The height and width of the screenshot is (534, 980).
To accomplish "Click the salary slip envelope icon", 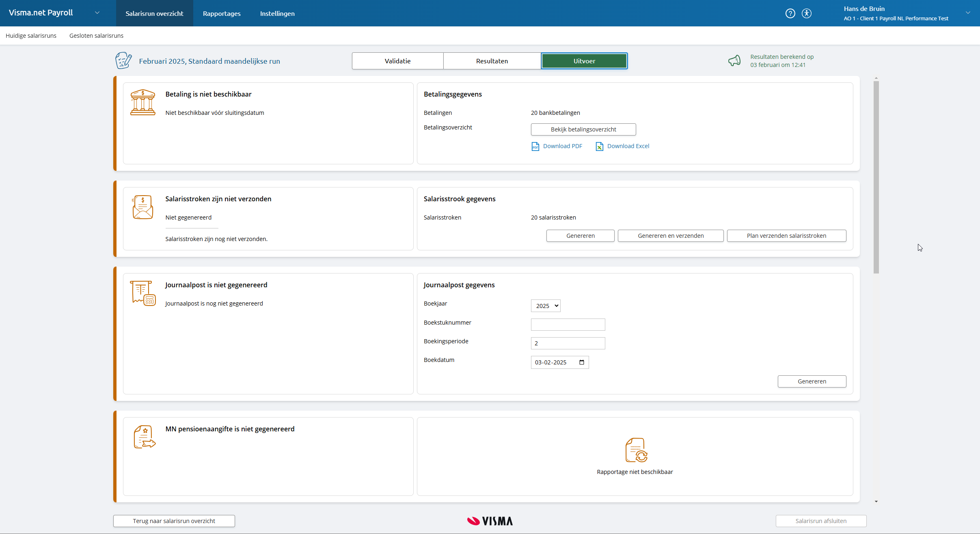I will click(x=143, y=207).
